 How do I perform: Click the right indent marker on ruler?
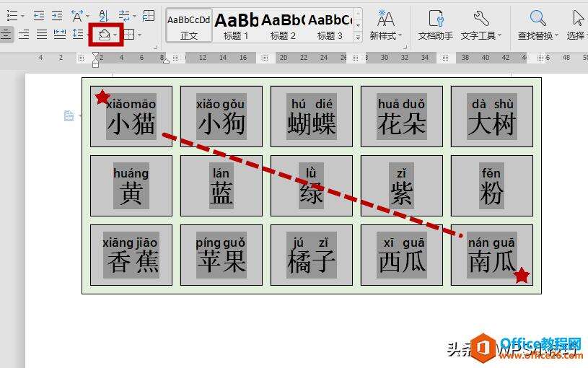[166, 60]
